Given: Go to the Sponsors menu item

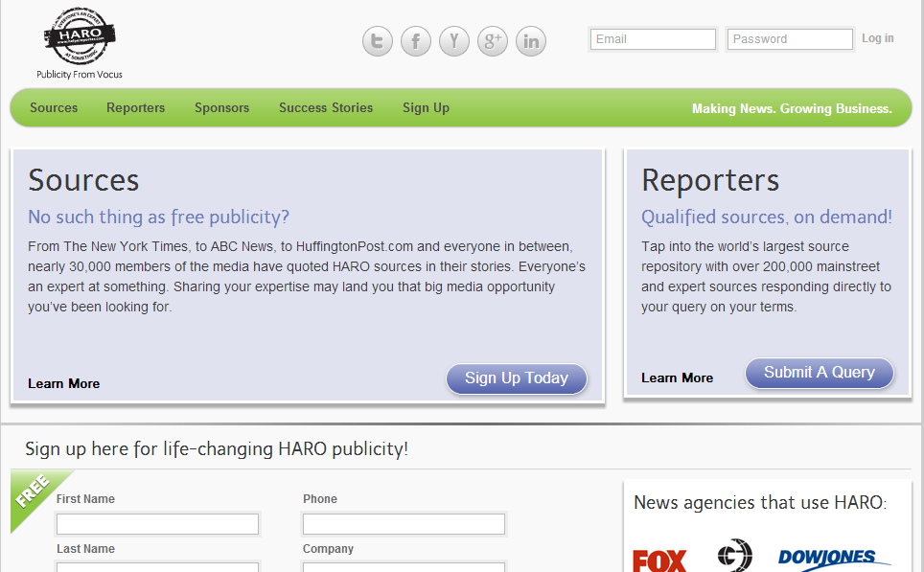Looking at the screenshot, I should click(x=222, y=108).
